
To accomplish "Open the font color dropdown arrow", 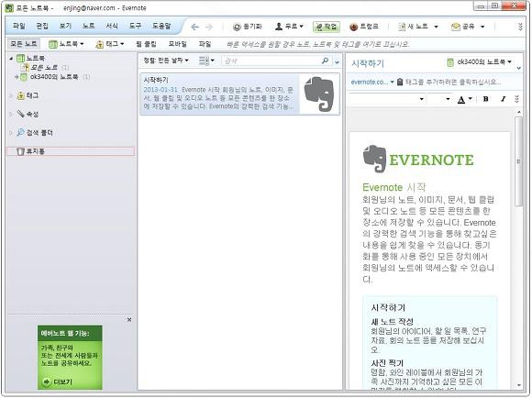I will coord(471,99).
